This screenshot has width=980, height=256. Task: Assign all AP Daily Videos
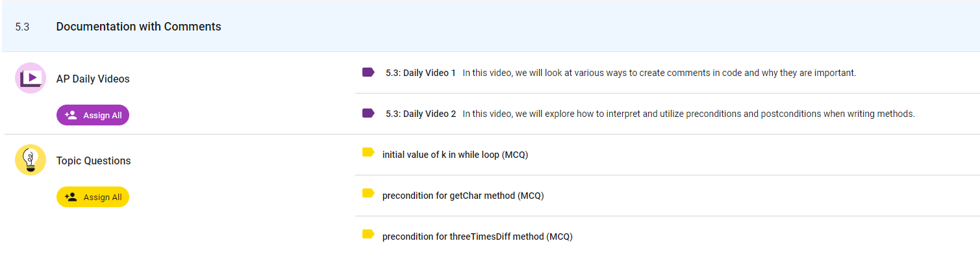point(93,115)
